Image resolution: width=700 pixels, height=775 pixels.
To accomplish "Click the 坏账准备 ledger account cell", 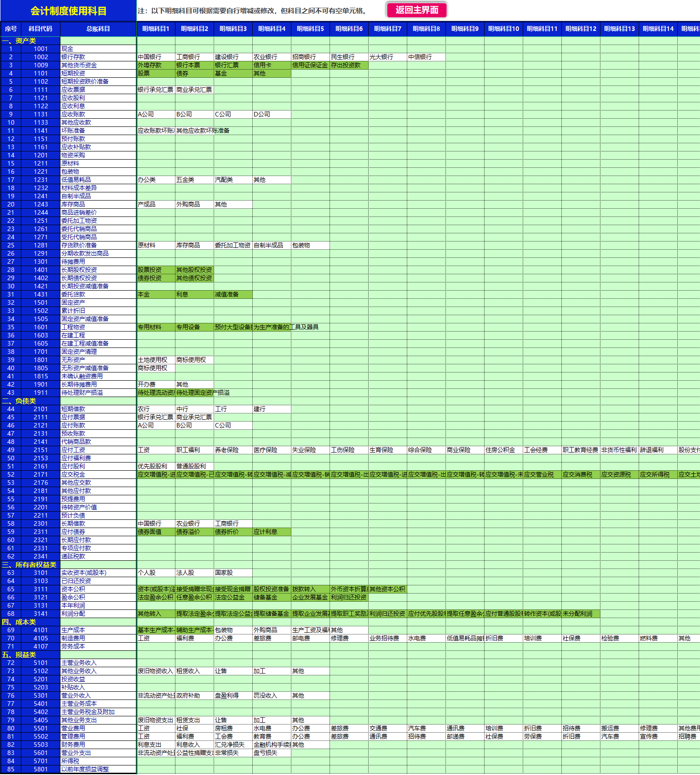I will [98, 131].
